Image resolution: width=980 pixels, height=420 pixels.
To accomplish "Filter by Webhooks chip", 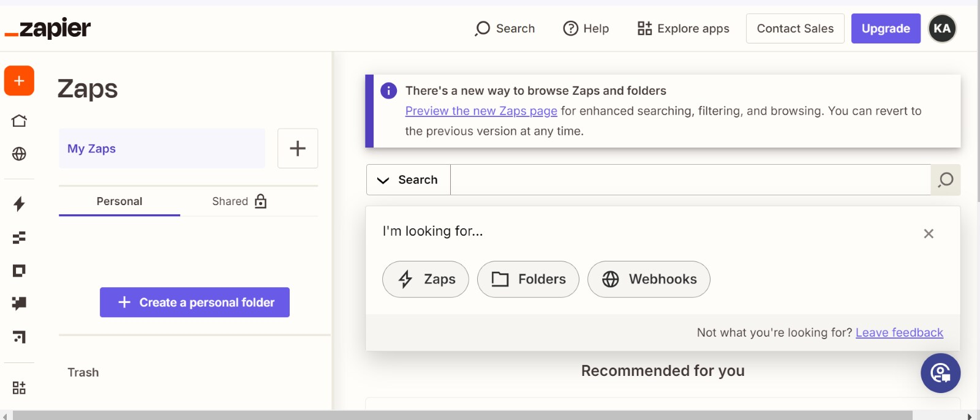I will (649, 279).
